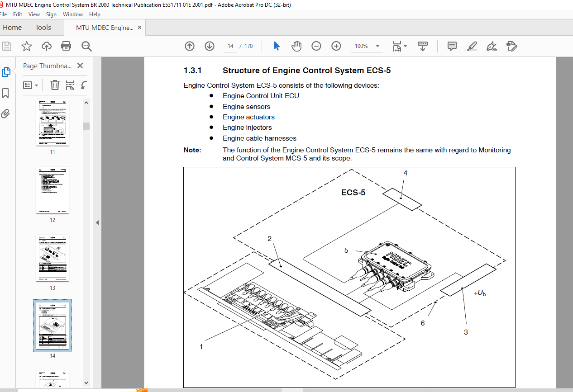The height and width of the screenshot is (392, 573).
Task: Open the Sign menu
Action: point(51,14)
